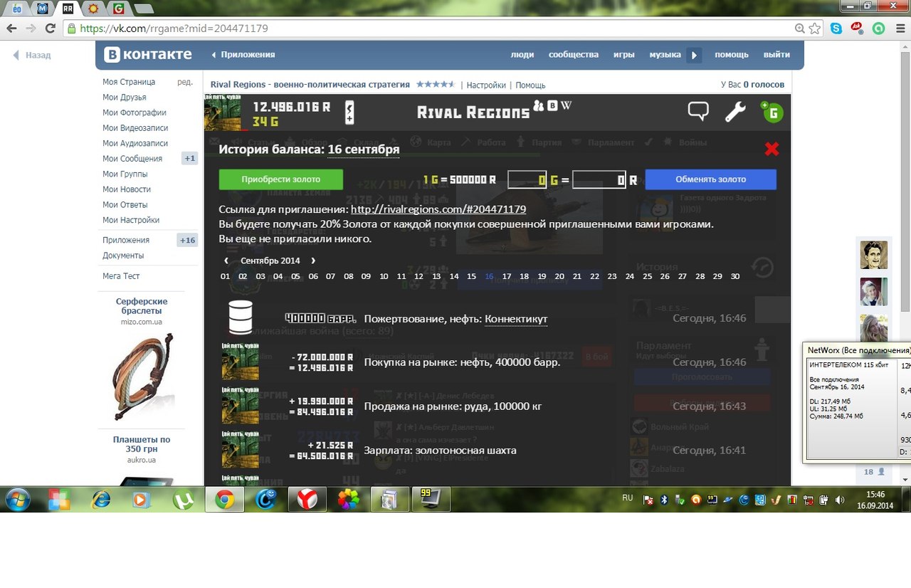Click the VK header music play button
Viewport: 911px width, 588px height.
pyautogui.click(x=694, y=56)
